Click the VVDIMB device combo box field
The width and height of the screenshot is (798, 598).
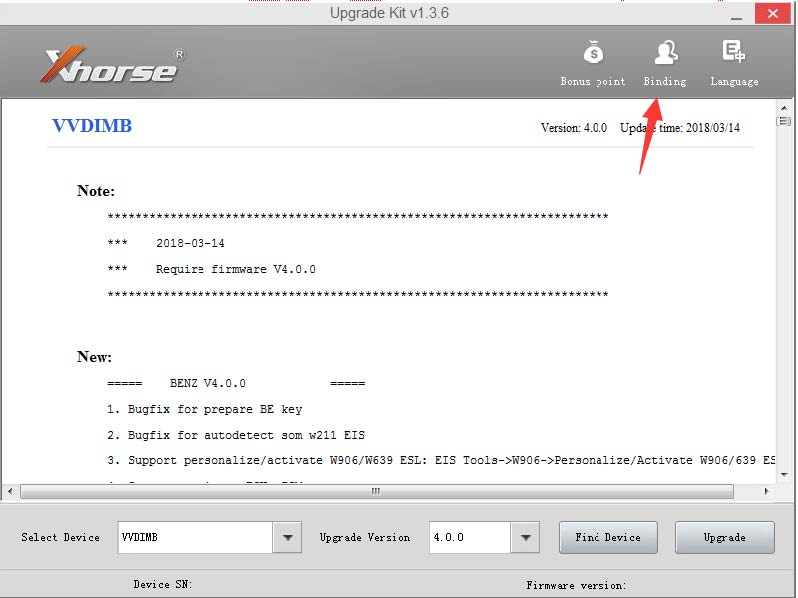click(195, 537)
